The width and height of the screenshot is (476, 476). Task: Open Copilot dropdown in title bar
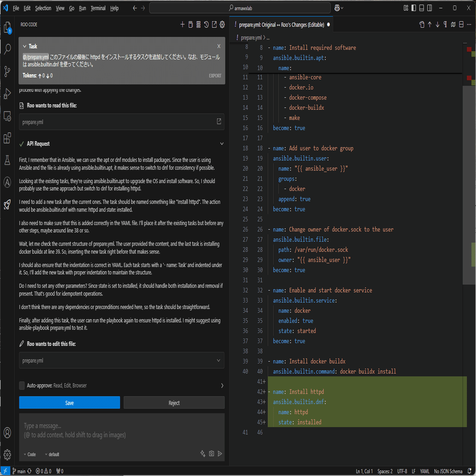pos(339,8)
